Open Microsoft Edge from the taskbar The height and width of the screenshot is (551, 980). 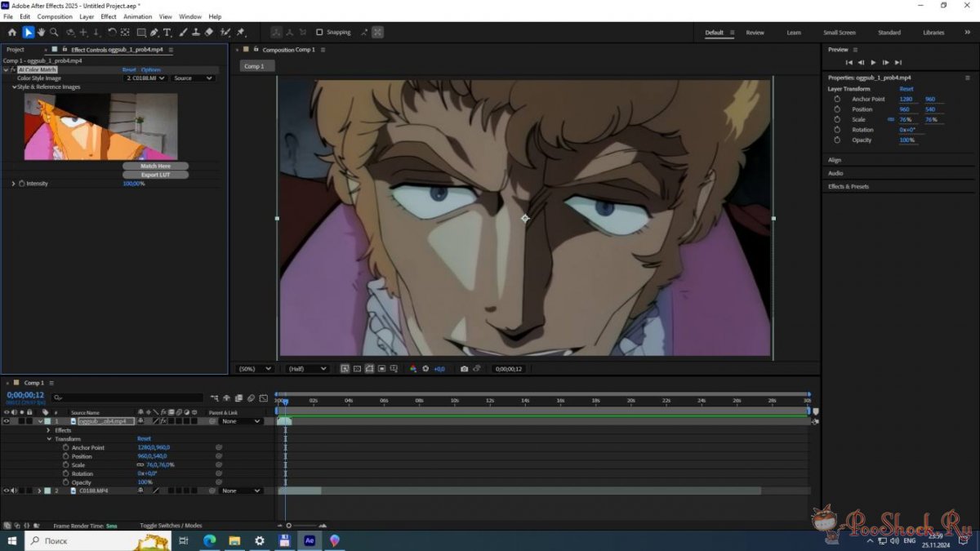tap(209, 540)
